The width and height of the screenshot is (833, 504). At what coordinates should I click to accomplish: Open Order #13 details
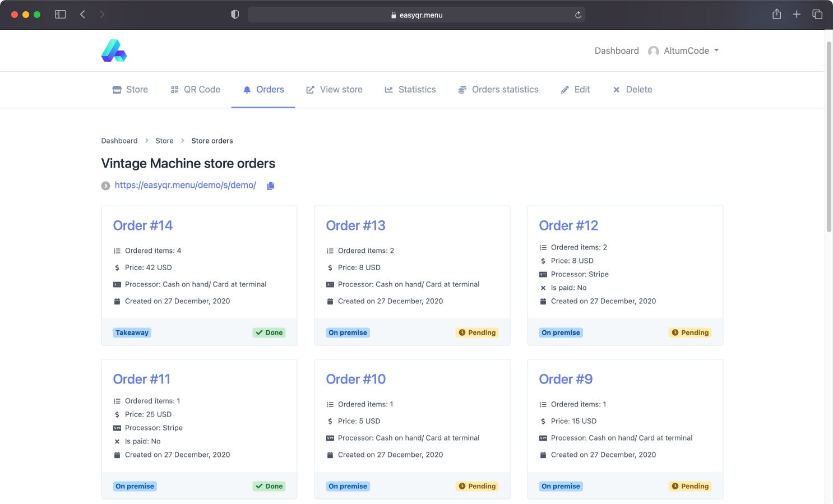click(356, 225)
